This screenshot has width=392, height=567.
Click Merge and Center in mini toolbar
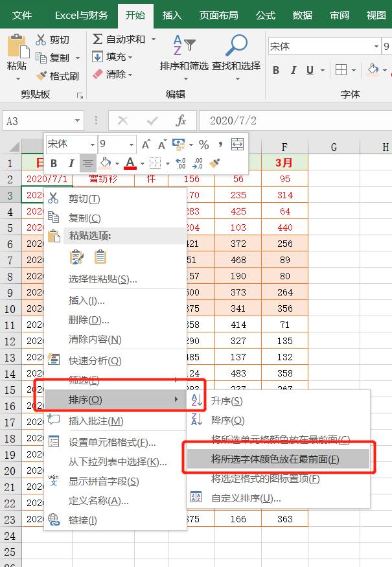[237, 145]
